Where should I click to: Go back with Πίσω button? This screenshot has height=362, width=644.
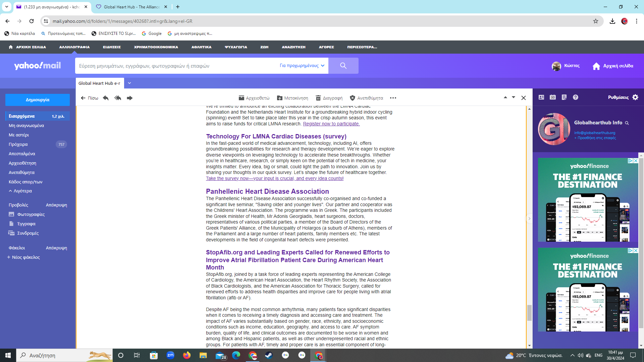click(90, 98)
